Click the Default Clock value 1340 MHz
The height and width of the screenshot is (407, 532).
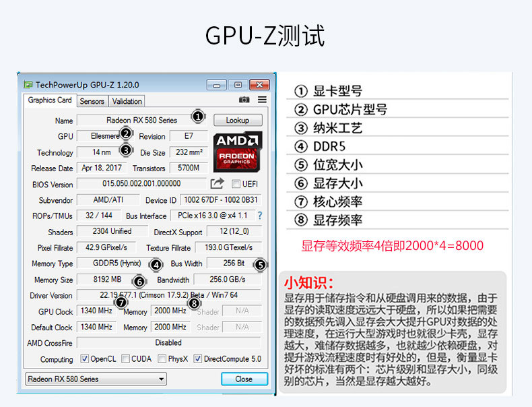(x=97, y=327)
